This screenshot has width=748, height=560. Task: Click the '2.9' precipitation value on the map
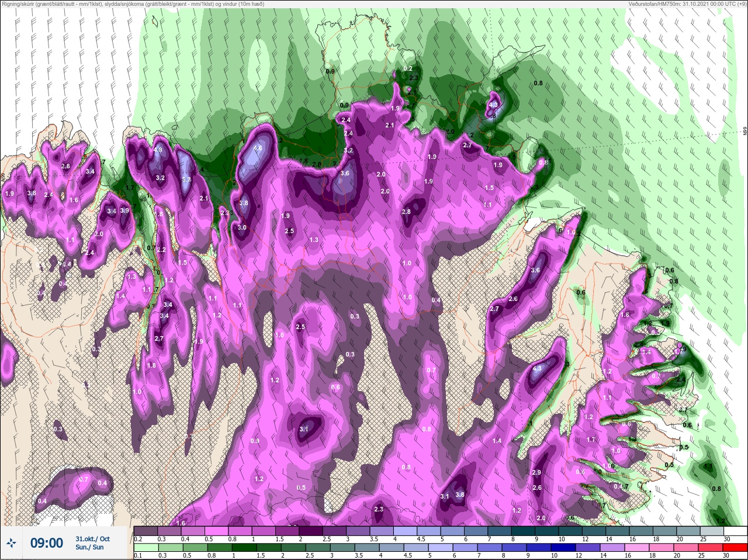click(x=536, y=472)
